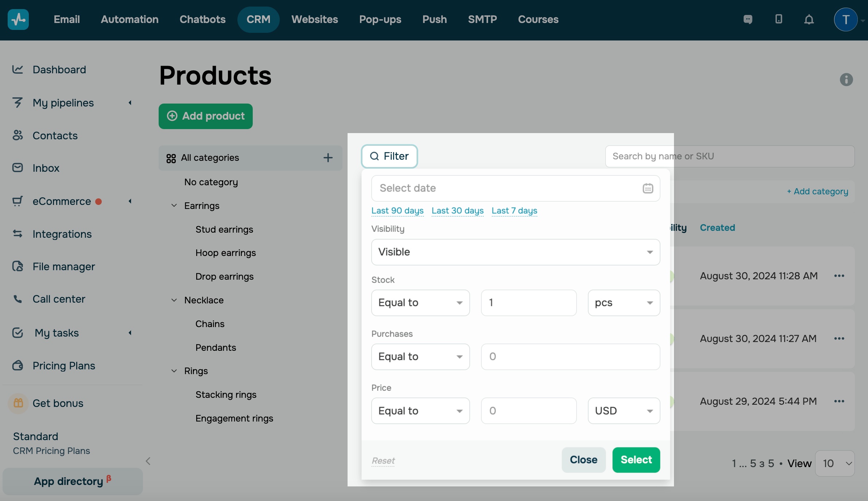Viewport: 868px width, 501px height.
Task: Click the chat support icon in header
Action: pos(748,19)
